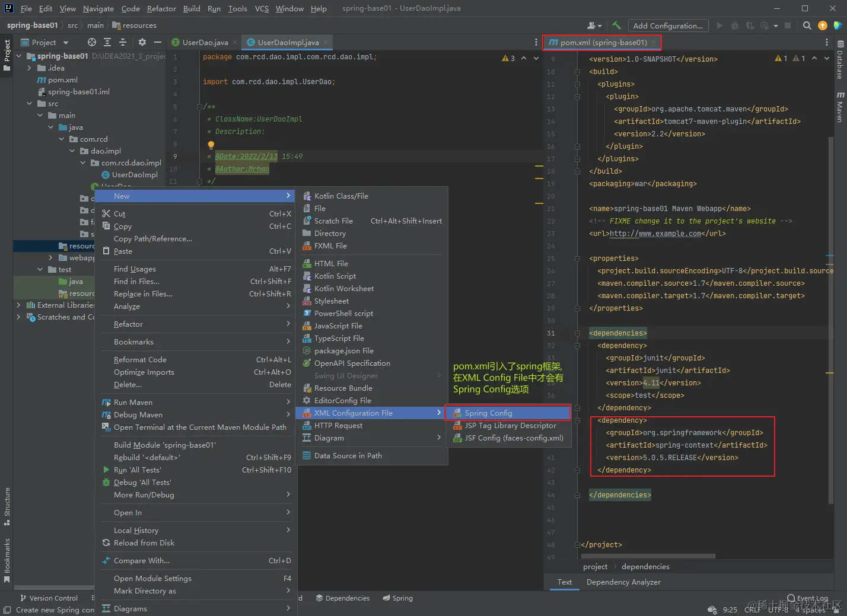The width and height of the screenshot is (847, 616).
Task: Click the Search Everywhere magnifier icon
Action: point(807,25)
